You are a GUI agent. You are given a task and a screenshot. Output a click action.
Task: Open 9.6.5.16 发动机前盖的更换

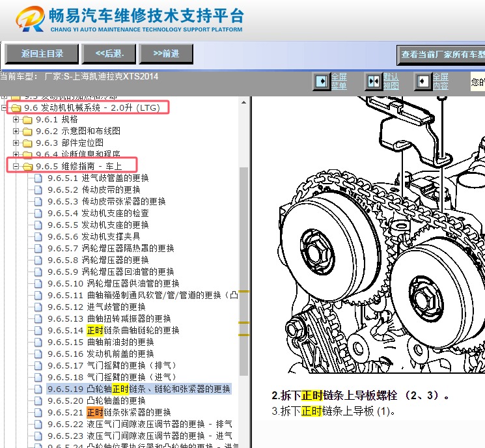[100, 354]
